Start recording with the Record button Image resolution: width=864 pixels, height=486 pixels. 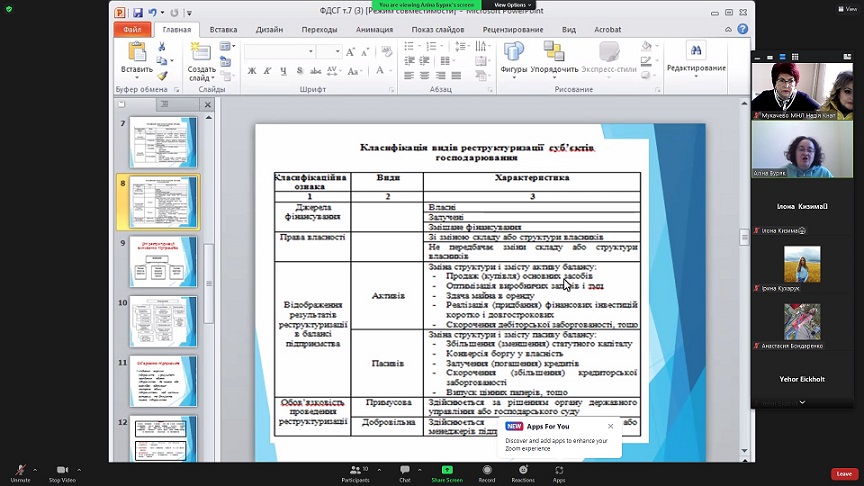coord(487,470)
